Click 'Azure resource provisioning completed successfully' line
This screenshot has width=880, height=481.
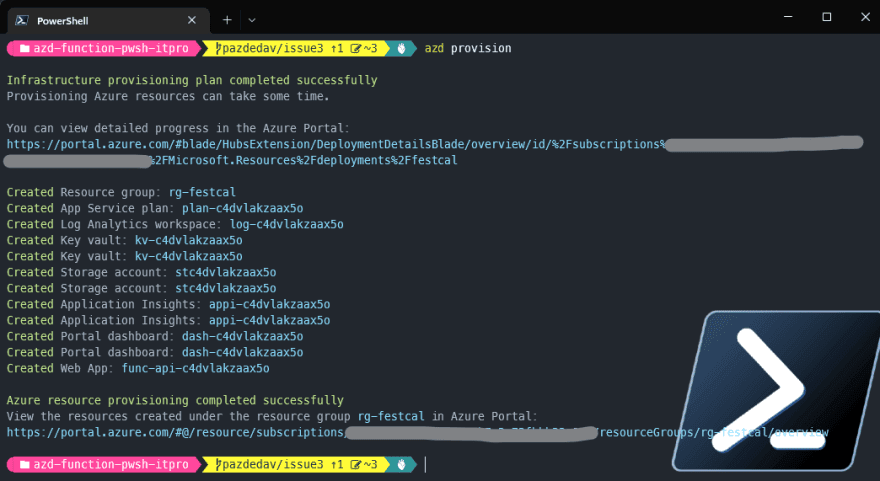point(175,400)
